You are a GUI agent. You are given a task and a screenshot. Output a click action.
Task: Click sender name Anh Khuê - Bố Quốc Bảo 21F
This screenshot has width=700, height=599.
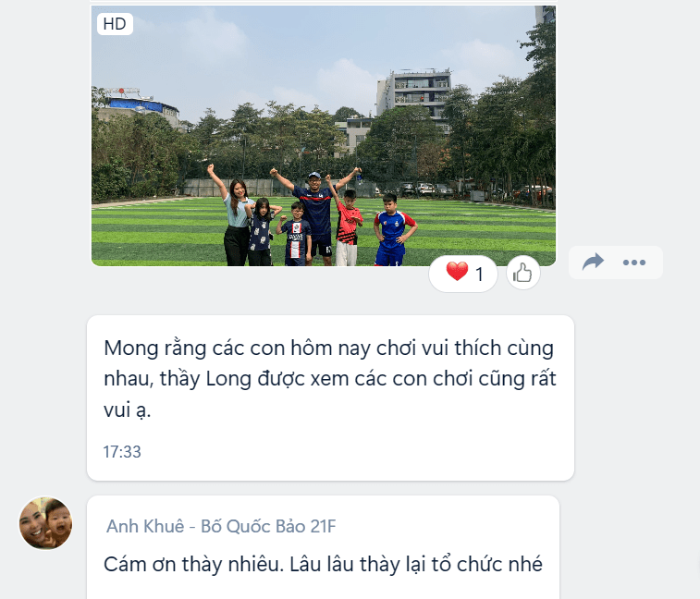(221, 526)
